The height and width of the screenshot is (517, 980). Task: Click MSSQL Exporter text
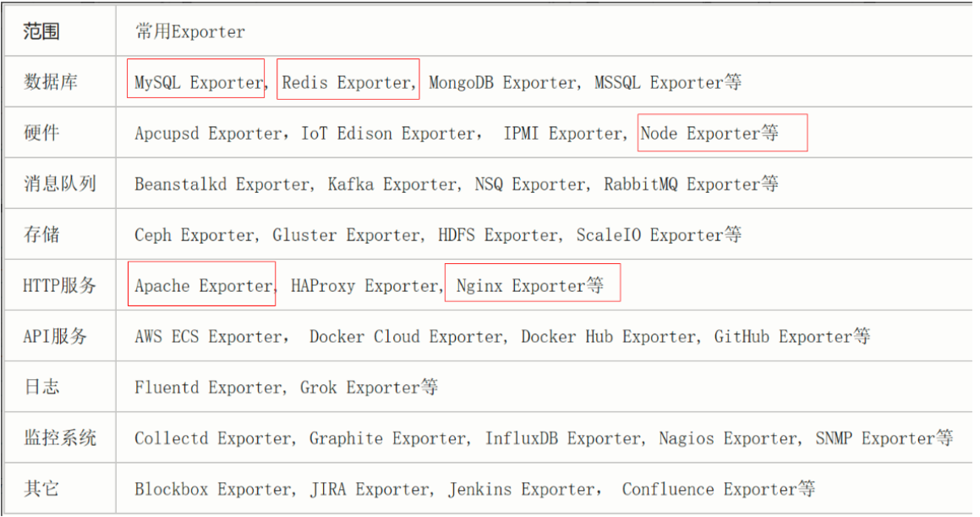tap(659, 83)
